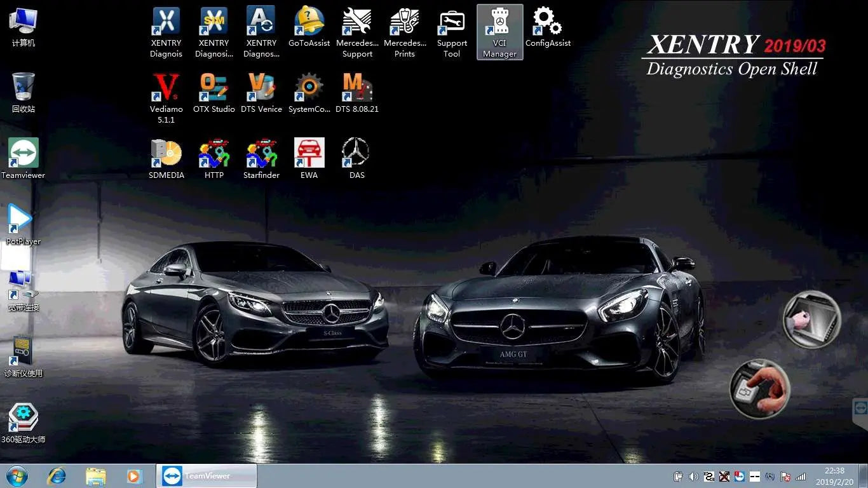The height and width of the screenshot is (488, 868).
Task: Launch EWA
Action: click(309, 152)
